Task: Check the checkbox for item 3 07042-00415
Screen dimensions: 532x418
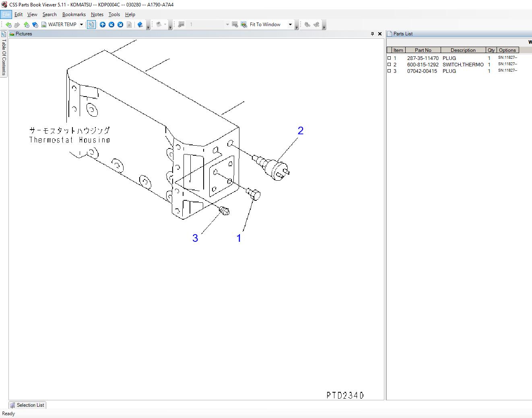Action: point(389,71)
